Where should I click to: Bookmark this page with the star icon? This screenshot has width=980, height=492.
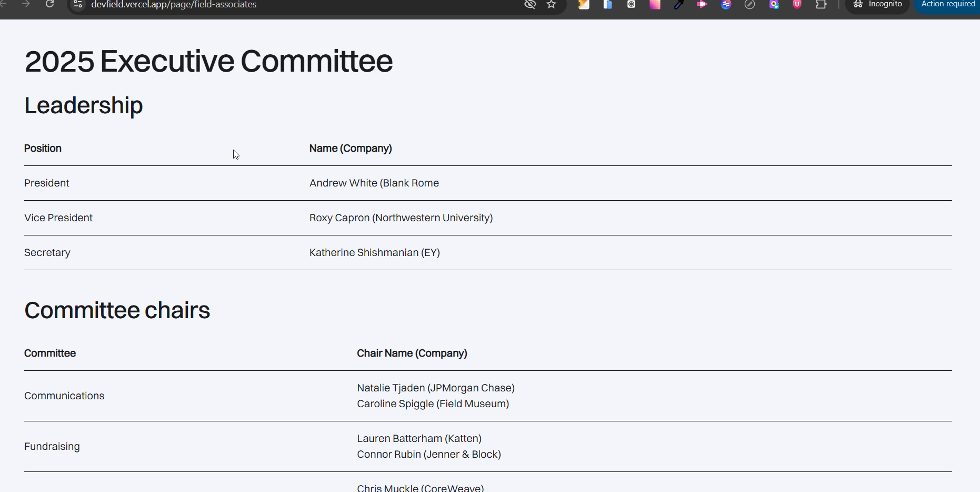click(x=552, y=4)
